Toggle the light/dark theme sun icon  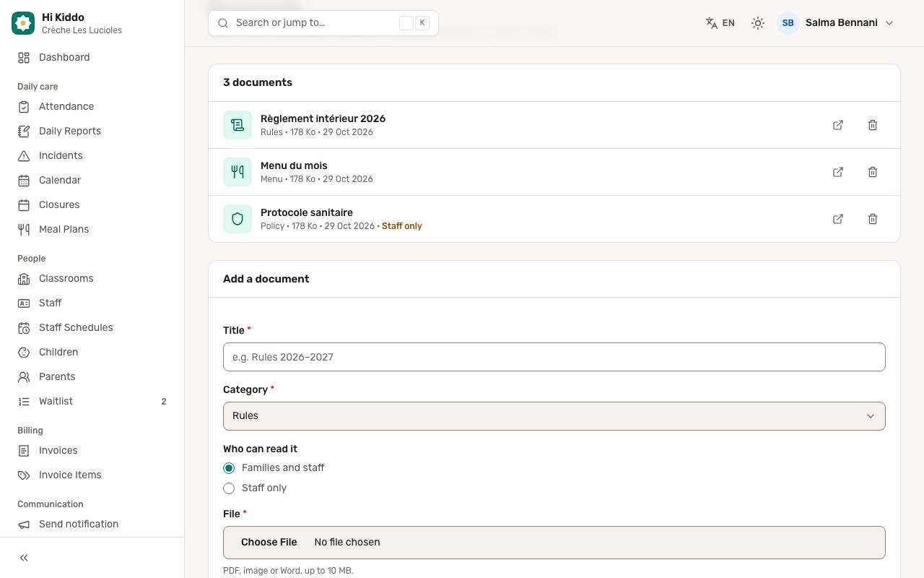coord(758,23)
